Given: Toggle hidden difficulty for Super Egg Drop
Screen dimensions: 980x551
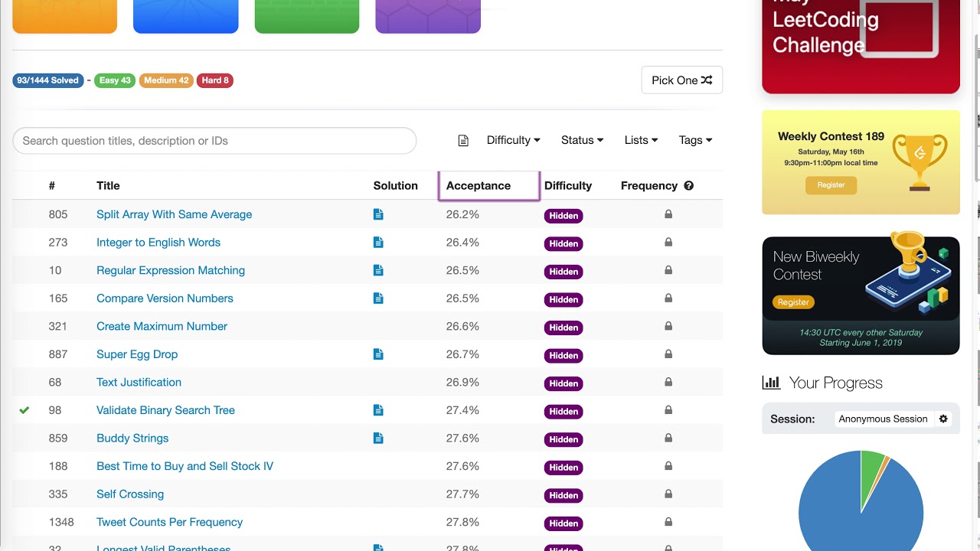Looking at the screenshot, I should (563, 355).
